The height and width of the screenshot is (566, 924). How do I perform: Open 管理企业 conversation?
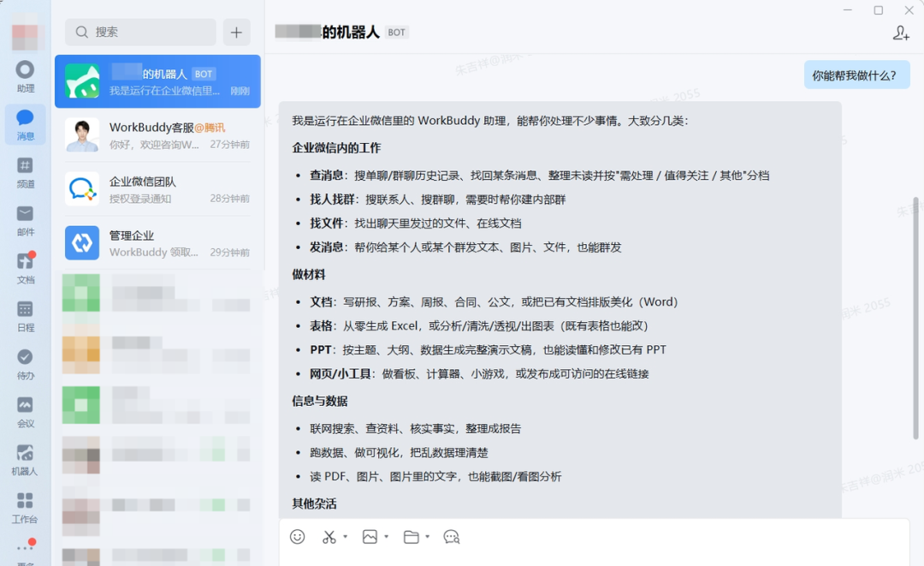158,243
